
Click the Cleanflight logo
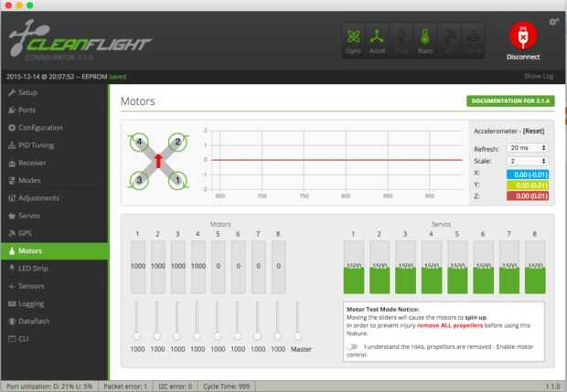pos(80,39)
